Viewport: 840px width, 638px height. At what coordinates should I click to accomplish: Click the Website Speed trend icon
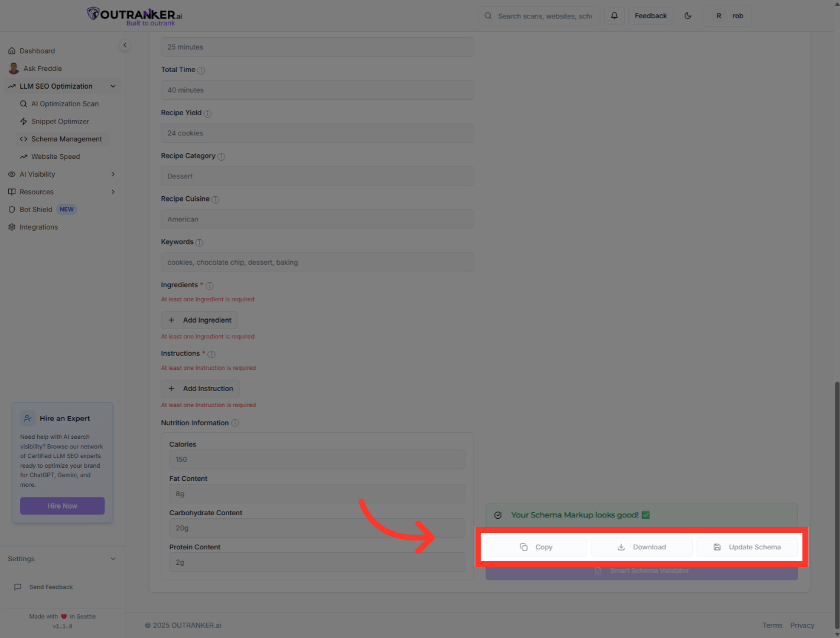pos(24,157)
